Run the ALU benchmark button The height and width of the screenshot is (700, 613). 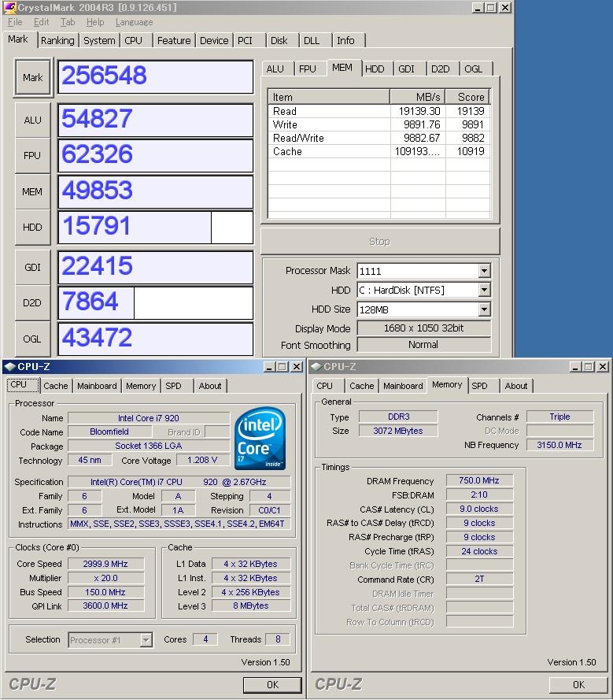[32, 120]
